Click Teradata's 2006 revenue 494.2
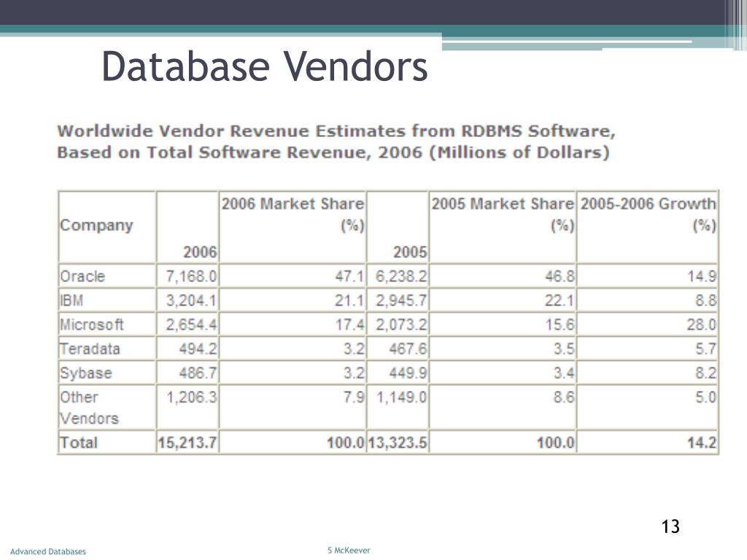 [x=198, y=349]
